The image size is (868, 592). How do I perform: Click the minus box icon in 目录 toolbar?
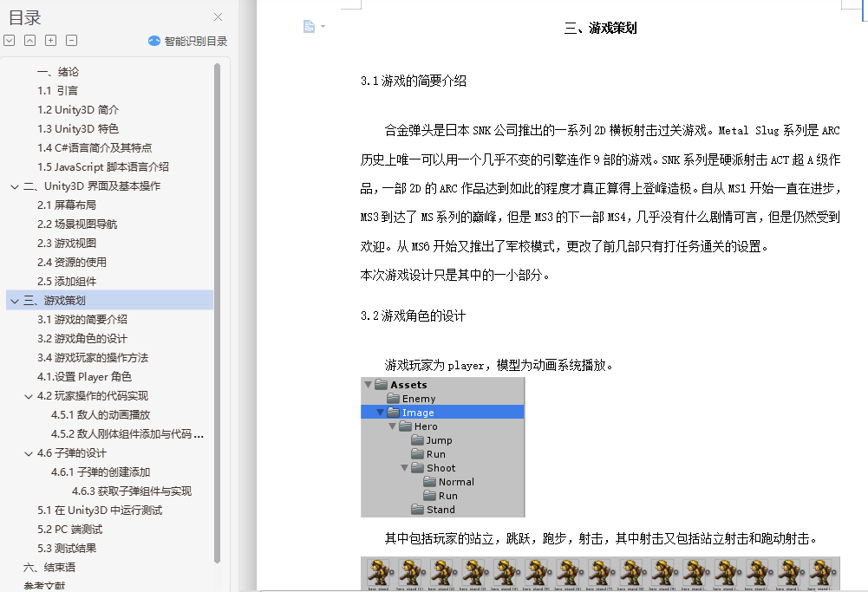click(71, 41)
